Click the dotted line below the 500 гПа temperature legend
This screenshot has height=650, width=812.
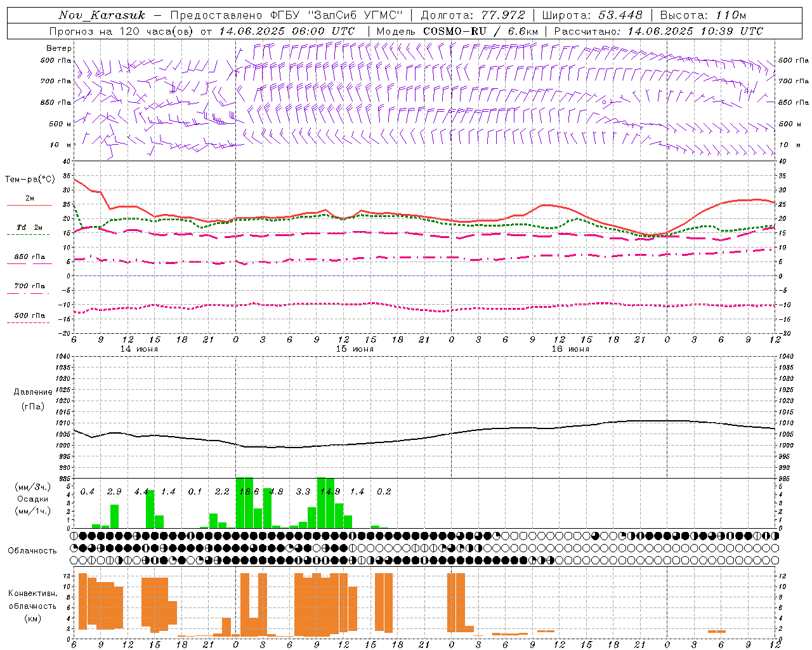[x=28, y=323]
